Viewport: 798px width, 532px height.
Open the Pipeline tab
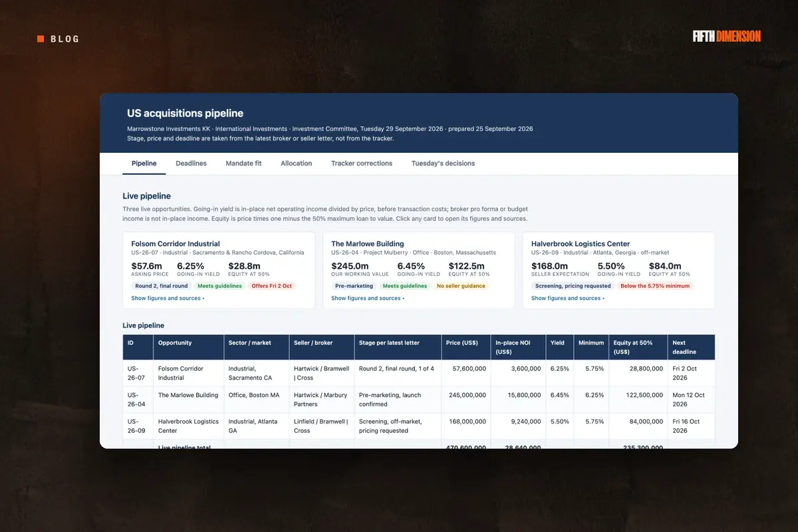[144, 163]
